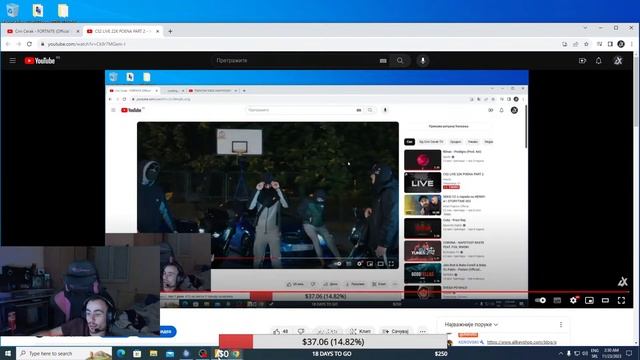
Task: Go forward in the browser
Action: pos(18,44)
